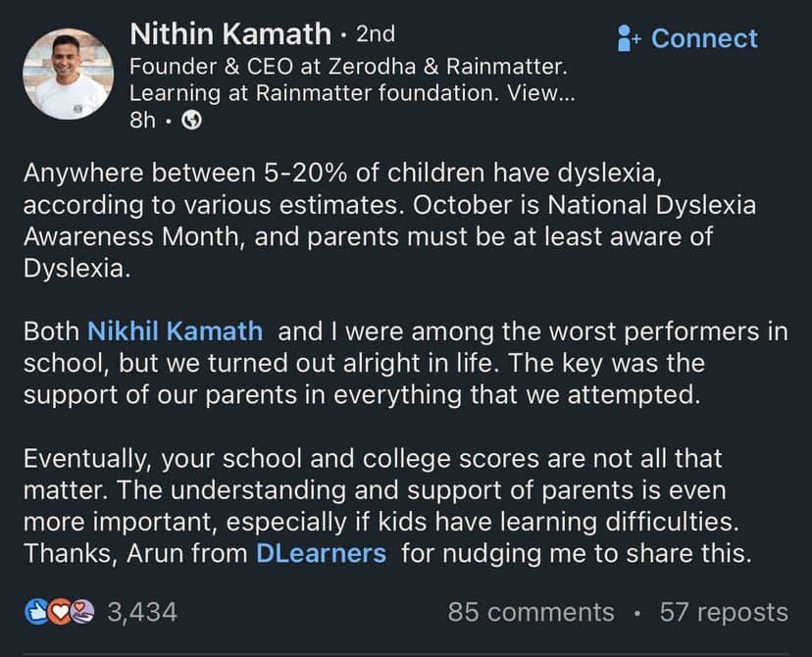Click the globe public visibility icon
The height and width of the screenshot is (657, 812).
pos(193,120)
